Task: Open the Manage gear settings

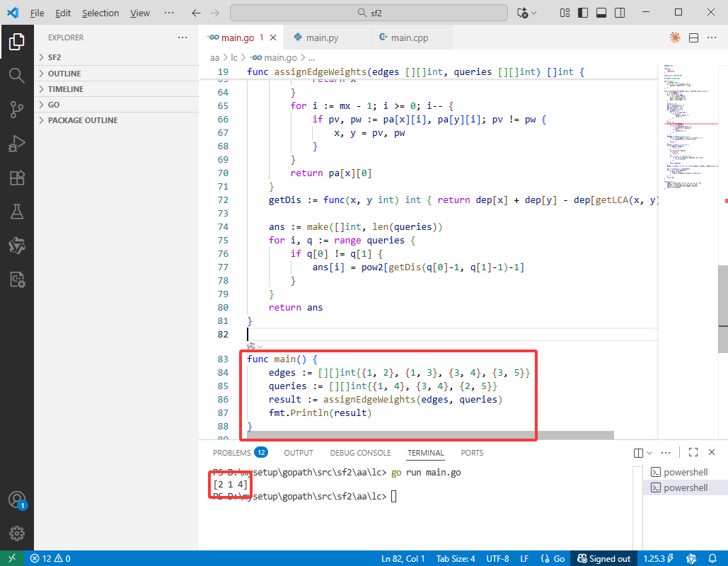Action: point(17,533)
